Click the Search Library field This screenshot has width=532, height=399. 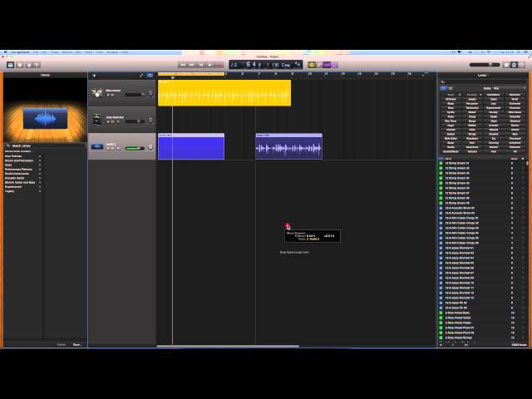click(45, 145)
